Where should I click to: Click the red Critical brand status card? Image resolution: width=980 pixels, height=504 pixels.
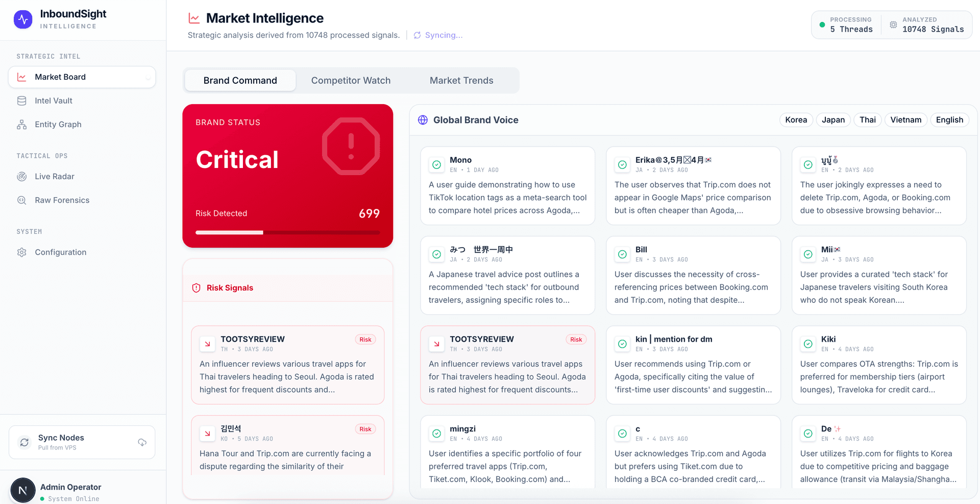coord(288,176)
